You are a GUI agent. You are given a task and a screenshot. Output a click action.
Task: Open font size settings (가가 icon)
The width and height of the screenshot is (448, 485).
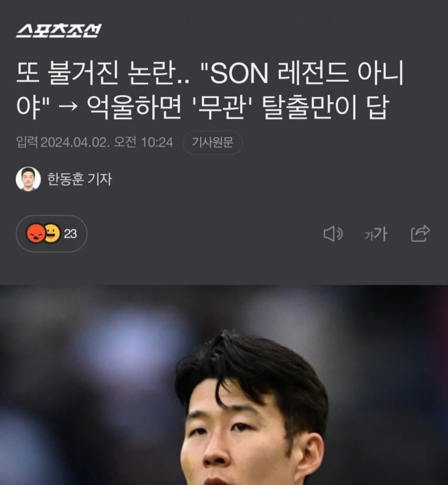click(376, 234)
